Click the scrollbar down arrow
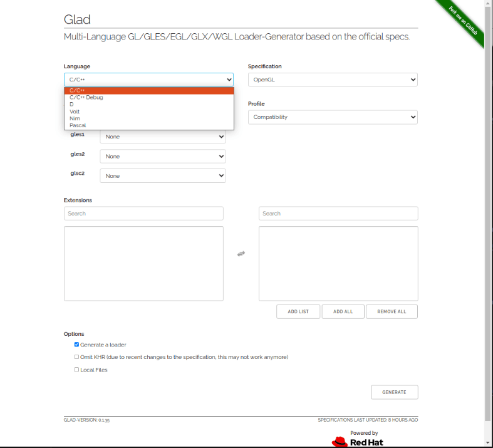The width and height of the screenshot is (493, 448). [487, 442]
